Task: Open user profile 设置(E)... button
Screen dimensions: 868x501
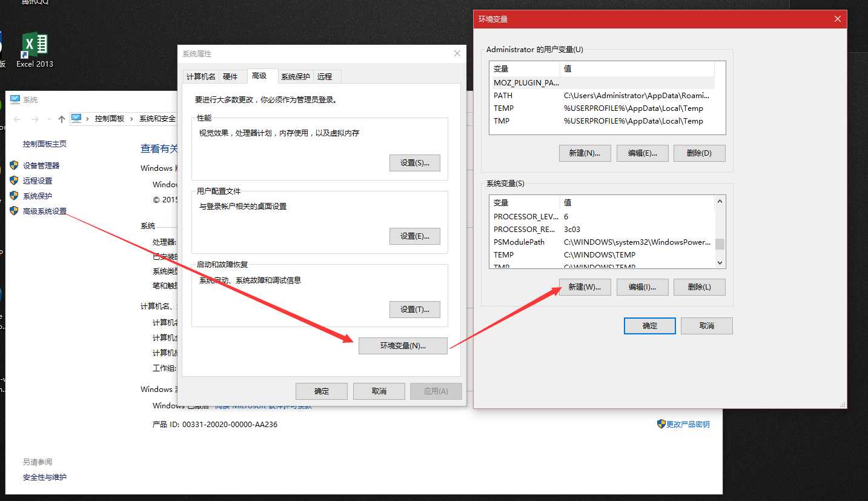Action: pos(415,236)
